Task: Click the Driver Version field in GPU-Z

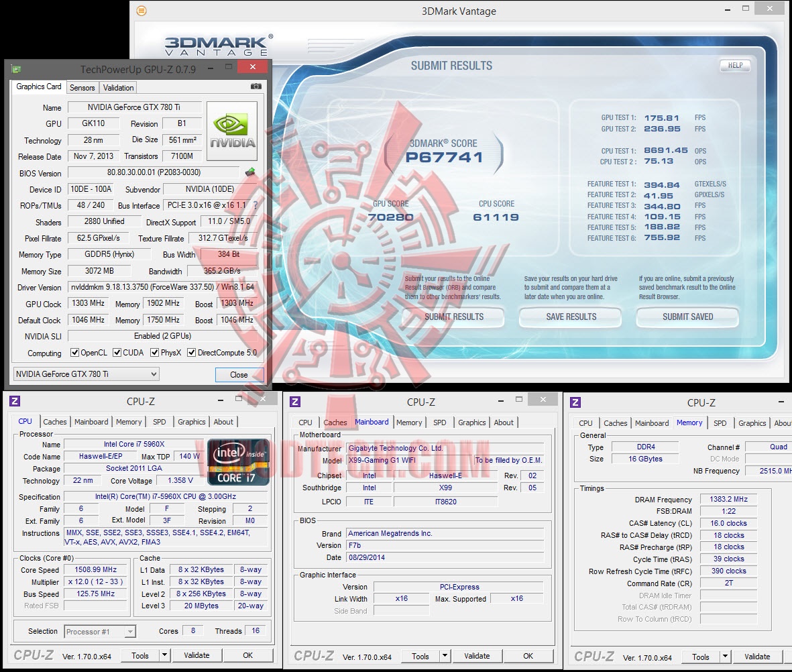Action: (x=163, y=287)
